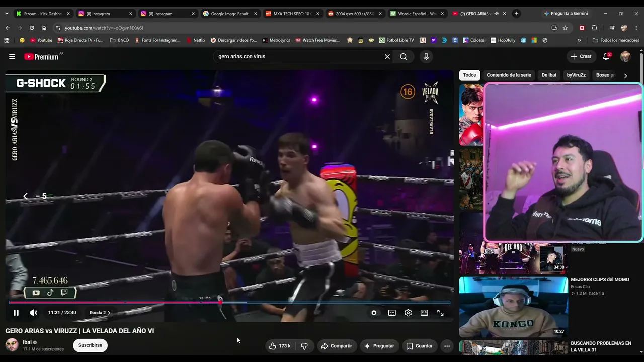This screenshot has height=362, width=644.
Task: Switch to the Wordle Español tab
Action: point(417,14)
